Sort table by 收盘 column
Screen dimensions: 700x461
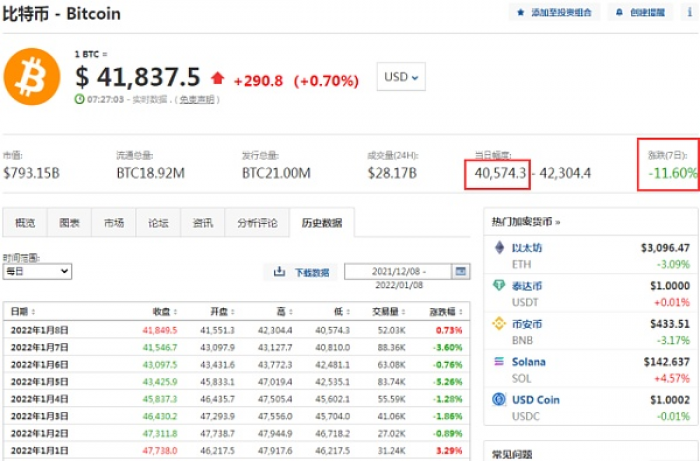[165, 311]
